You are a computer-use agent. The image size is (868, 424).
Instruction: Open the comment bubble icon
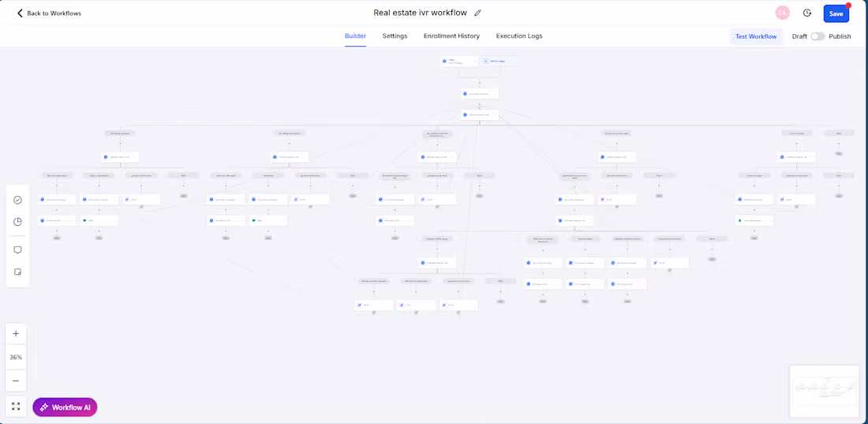[17, 250]
